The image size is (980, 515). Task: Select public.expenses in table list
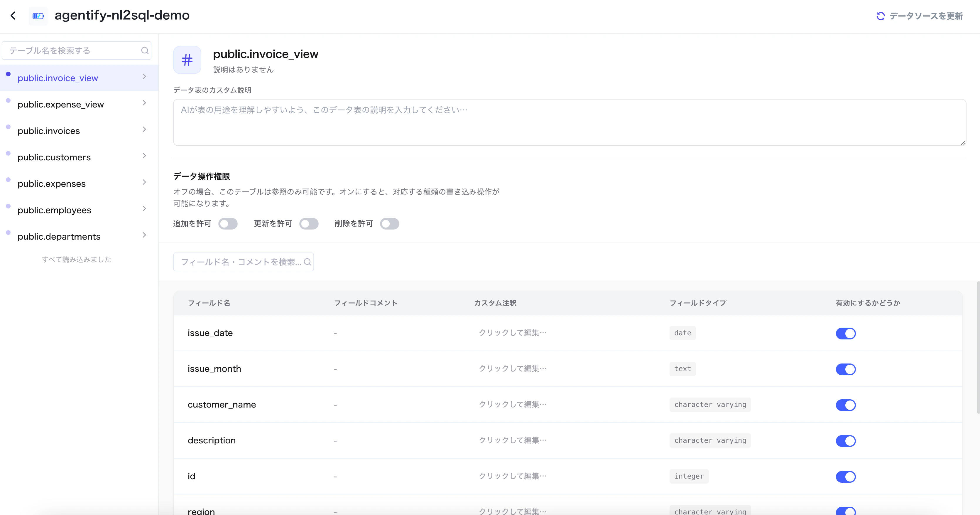coord(79,184)
